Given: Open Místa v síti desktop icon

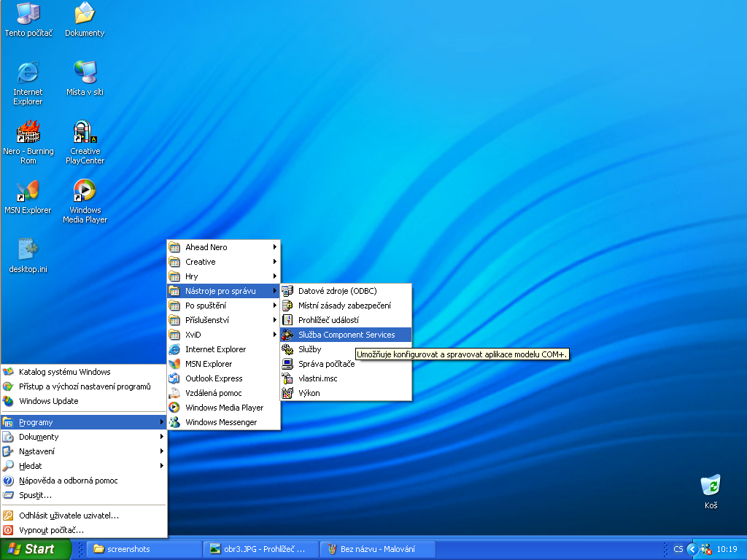Looking at the screenshot, I should [x=85, y=78].
